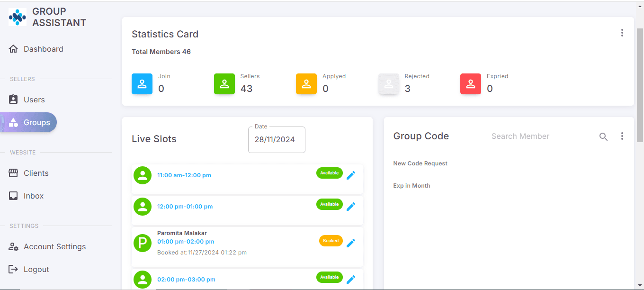Click the grey Rejected icon
644x290 pixels.
point(389,84)
